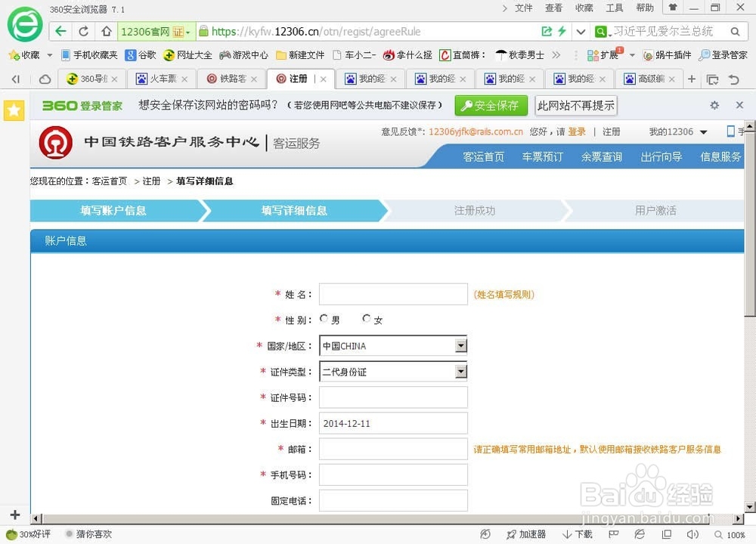
Task: Open the 证件类型 ID type dropdown
Action: (x=461, y=371)
